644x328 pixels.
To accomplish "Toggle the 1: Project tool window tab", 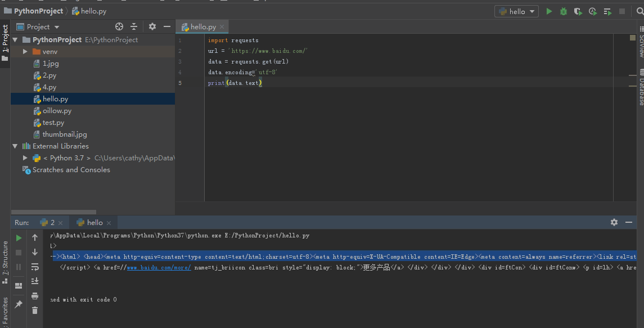I will [x=5, y=43].
